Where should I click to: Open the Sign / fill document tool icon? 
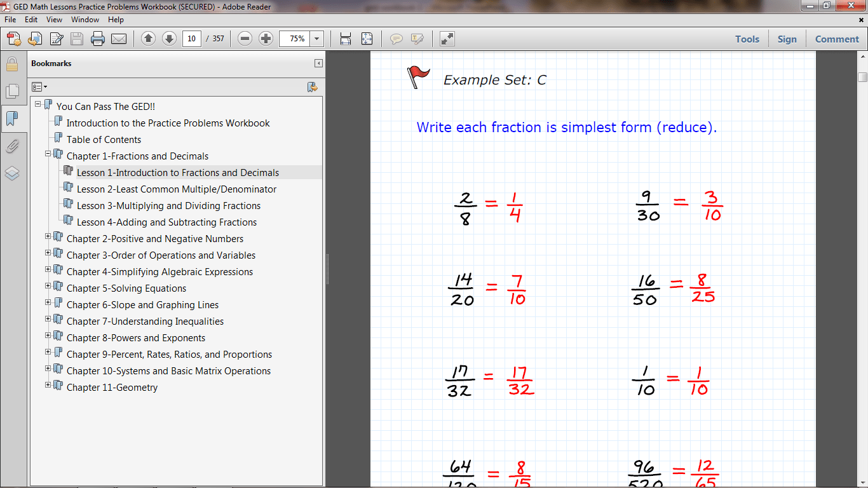56,39
